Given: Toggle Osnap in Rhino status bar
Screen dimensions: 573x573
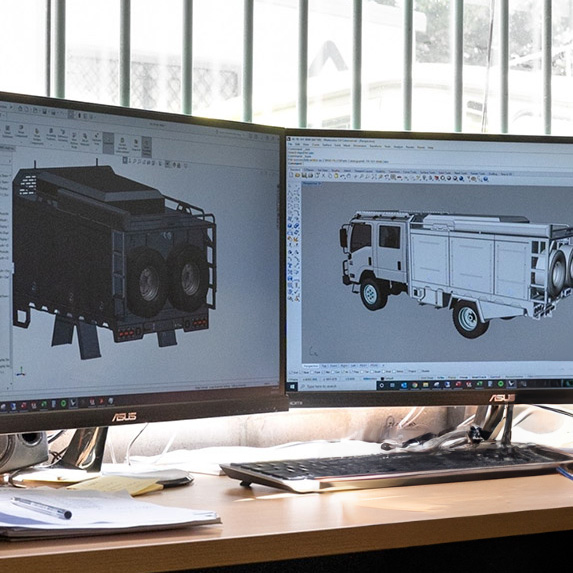Looking at the screenshot, I should [463, 378].
